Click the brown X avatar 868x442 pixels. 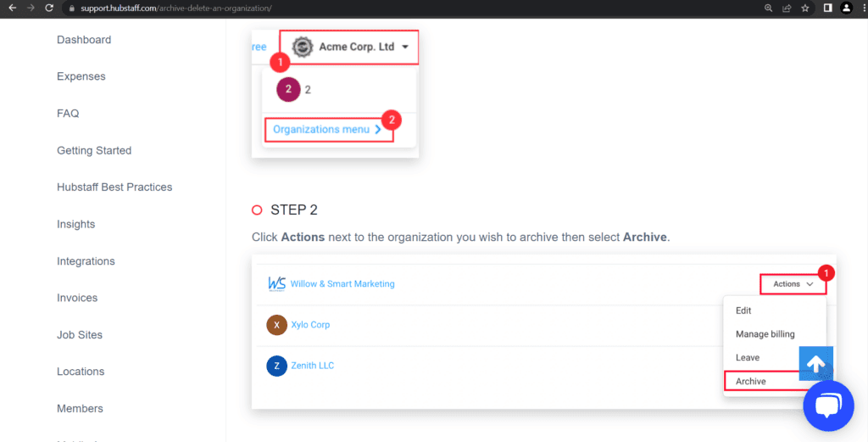(x=277, y=325)
